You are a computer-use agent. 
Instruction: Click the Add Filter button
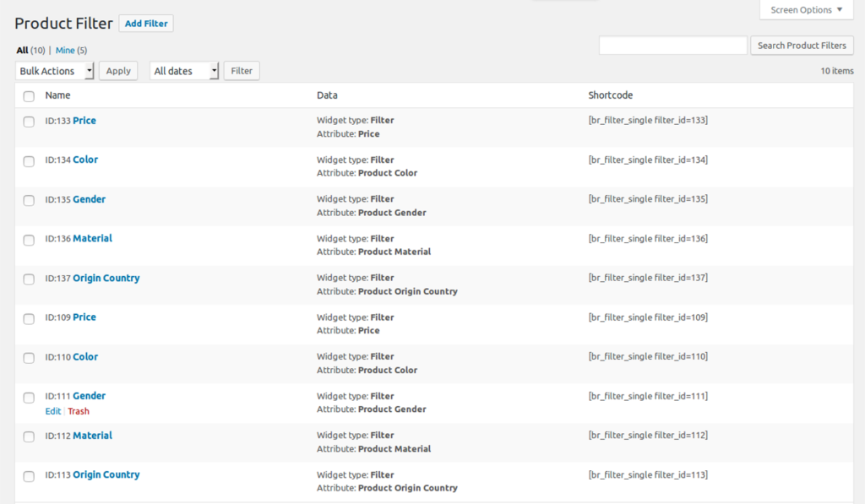(145, 24)
